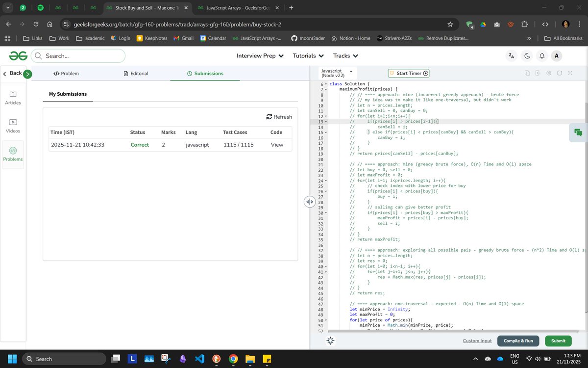588x368 pixels.
Task: Toggle dark mode moon icon
Action: (527, 56)
